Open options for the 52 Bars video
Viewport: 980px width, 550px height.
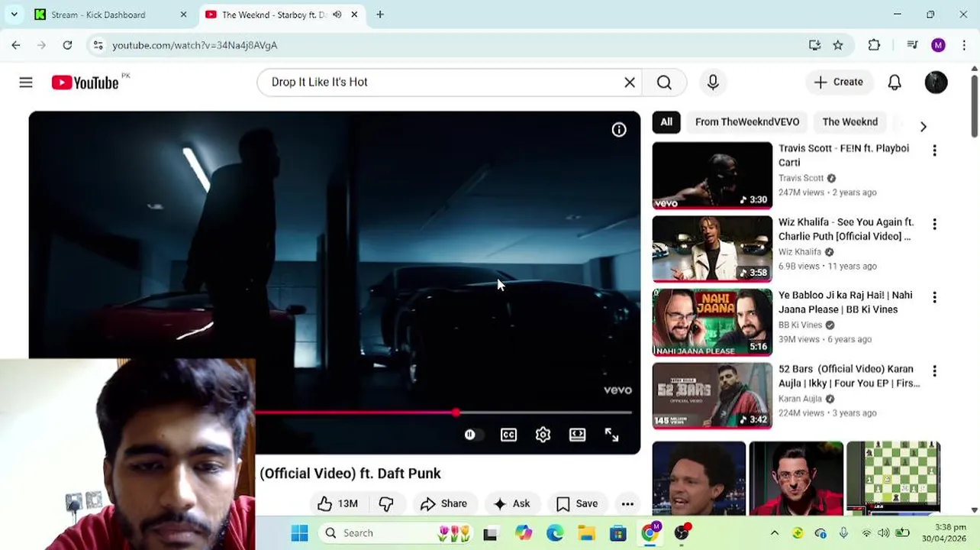(934, 370)
